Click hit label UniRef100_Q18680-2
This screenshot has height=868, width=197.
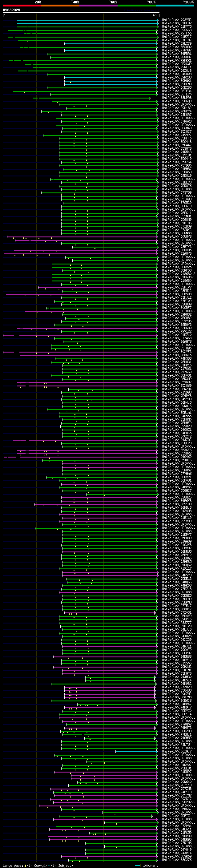coord(179,274)
